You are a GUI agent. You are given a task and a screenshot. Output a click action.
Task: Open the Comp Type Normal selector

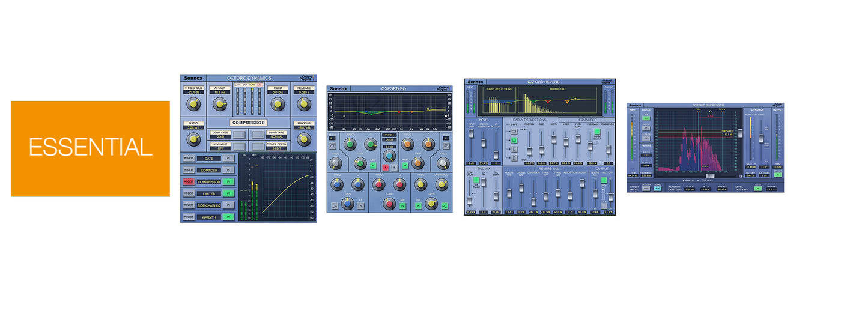coord(276,135)
